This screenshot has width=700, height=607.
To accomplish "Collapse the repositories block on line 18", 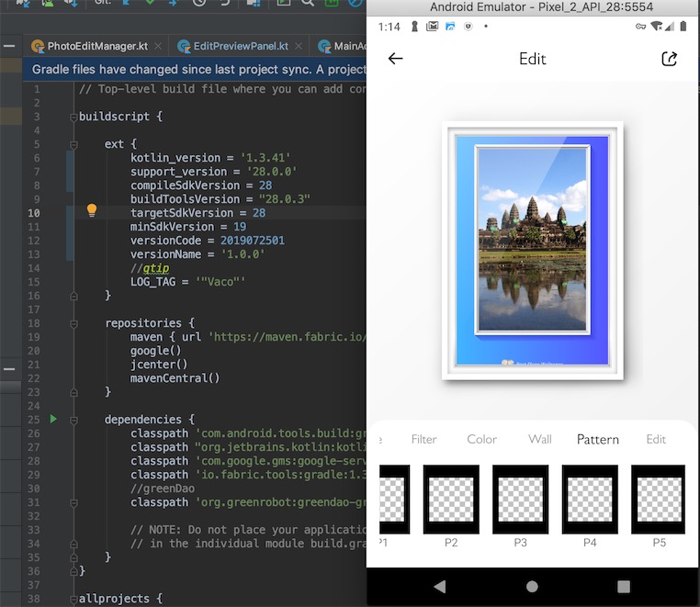I will pos(73,323).
